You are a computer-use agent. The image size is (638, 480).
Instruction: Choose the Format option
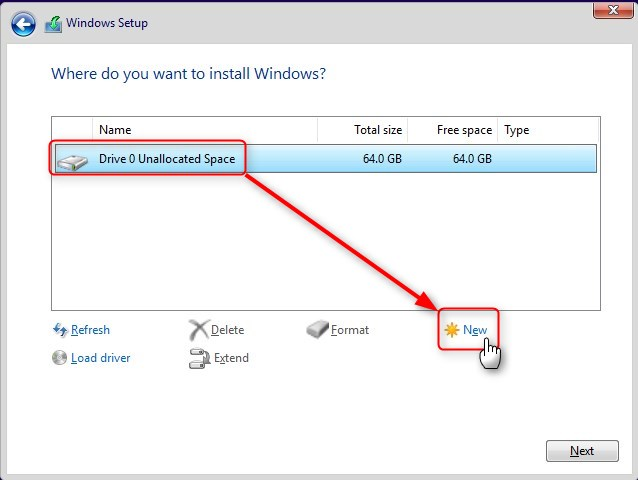pyautogui.click(x=350, y=330)
